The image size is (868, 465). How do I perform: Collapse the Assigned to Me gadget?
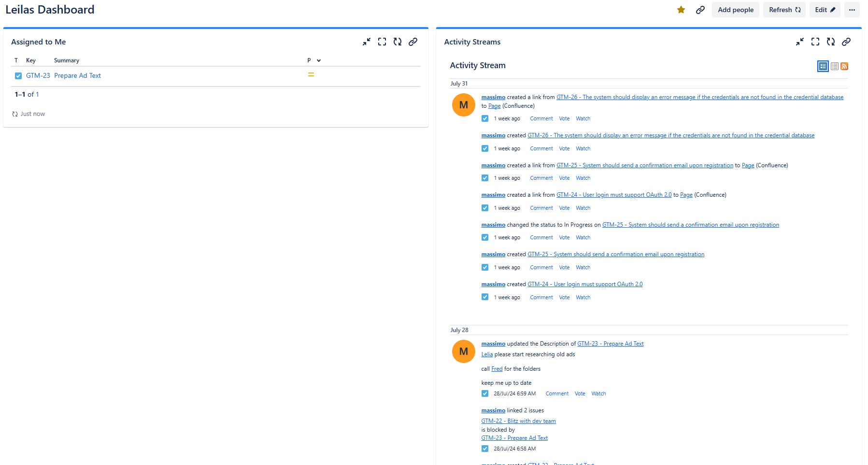367,42
